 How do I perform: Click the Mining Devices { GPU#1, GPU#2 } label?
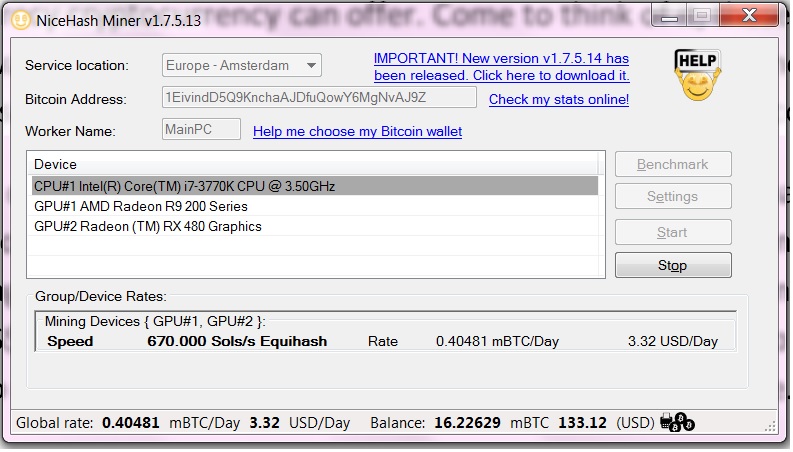(x=155, y=322)
